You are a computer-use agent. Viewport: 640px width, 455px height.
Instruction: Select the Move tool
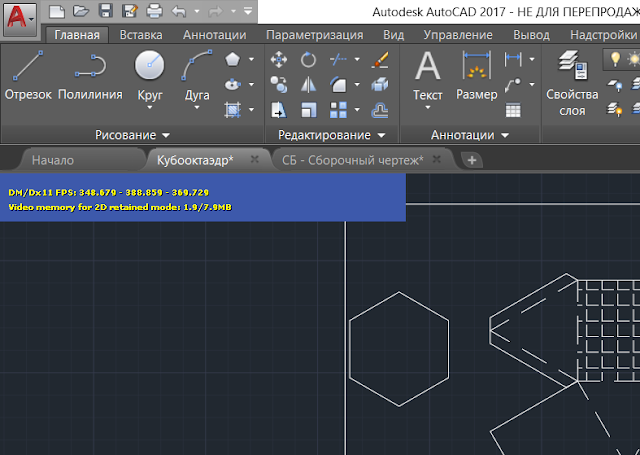279,60
